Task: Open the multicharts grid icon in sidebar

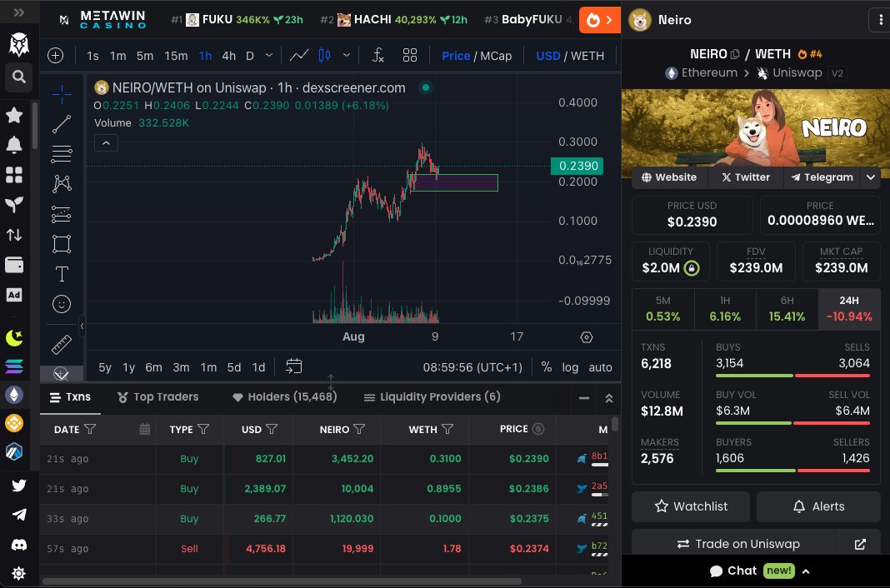Action: (x=14, y=175)
